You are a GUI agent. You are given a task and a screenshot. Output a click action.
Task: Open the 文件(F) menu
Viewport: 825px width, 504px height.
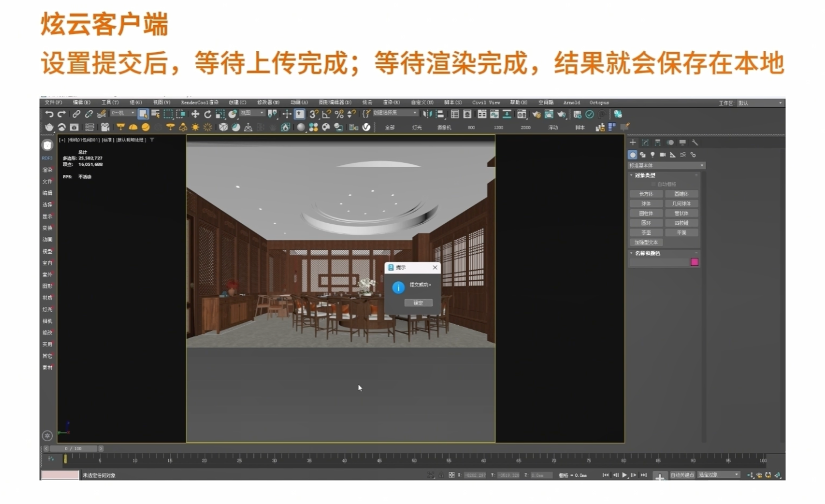pyautogui.click(x=53, y=103)
